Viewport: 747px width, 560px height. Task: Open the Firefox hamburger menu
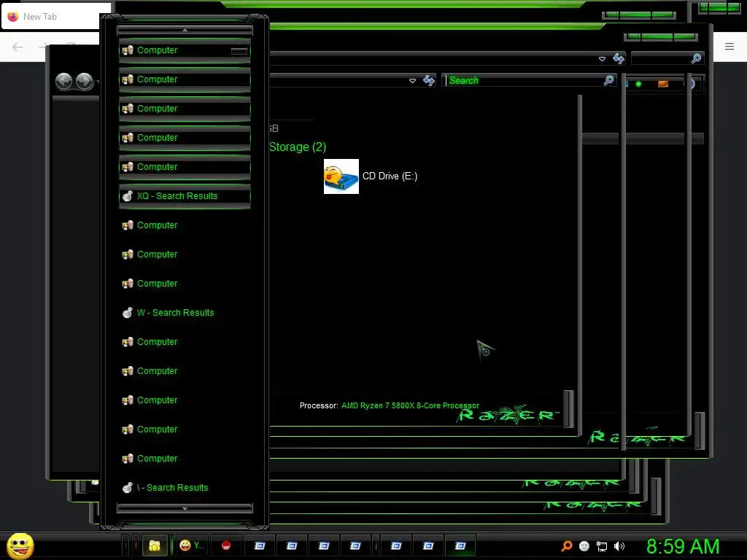tap(729, 46)
